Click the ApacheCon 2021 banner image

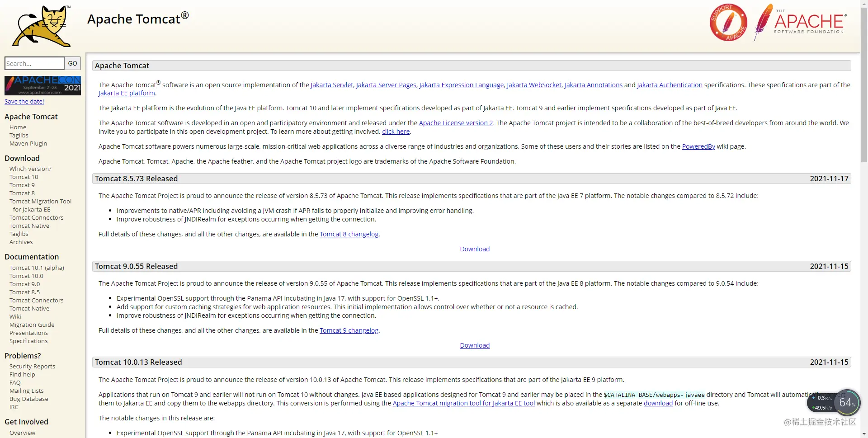pos(42,85)
